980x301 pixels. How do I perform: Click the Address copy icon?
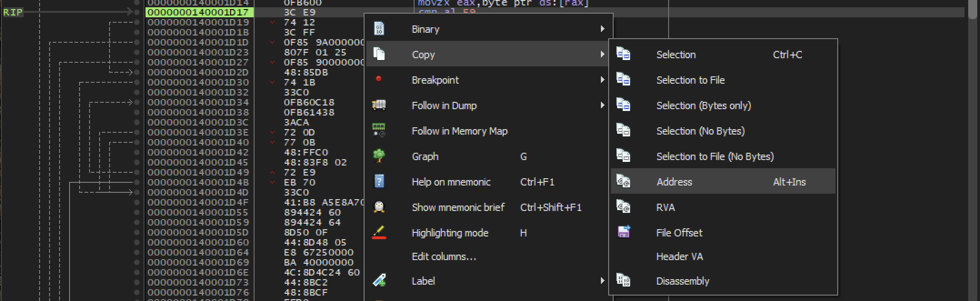[x=623, y=181]
